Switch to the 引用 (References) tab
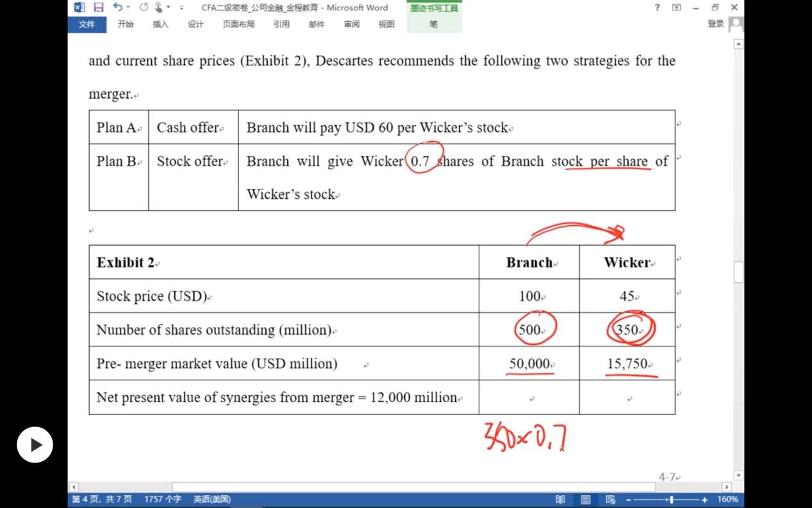 (x=281, y=24)
